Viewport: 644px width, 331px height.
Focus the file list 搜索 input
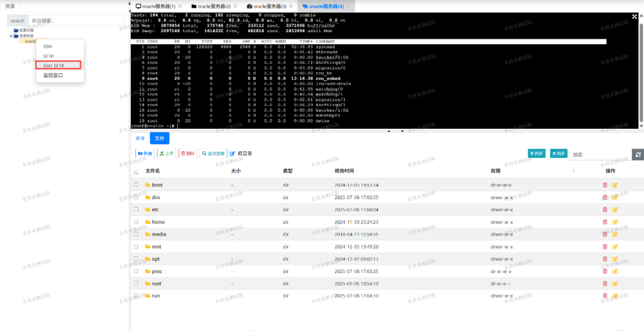click(x=600, y=155)
